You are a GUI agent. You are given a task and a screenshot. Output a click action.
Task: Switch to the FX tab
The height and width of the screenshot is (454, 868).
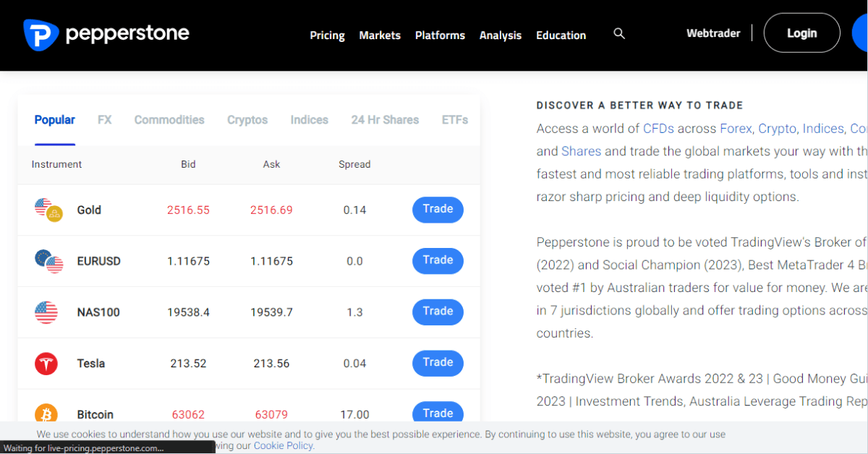(104, 120)
